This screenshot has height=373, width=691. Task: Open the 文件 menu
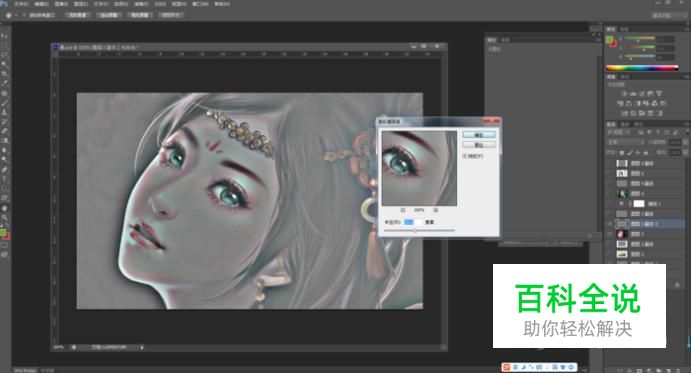tap(21, 4)
